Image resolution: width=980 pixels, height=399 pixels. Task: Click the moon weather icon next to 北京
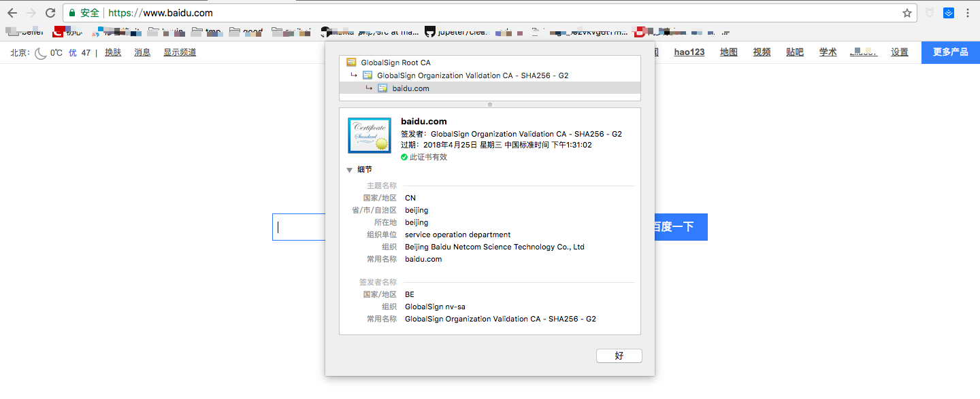click(41, 52)
